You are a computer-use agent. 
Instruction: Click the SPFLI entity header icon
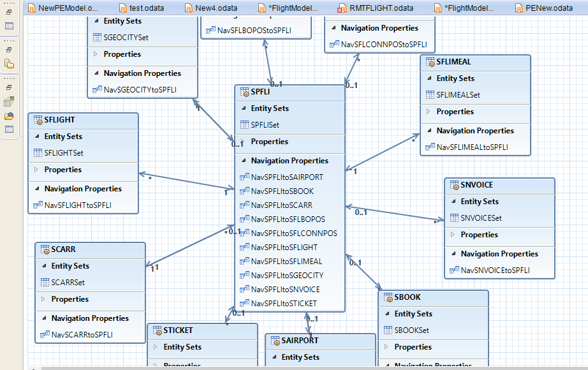tap(244, 92)
